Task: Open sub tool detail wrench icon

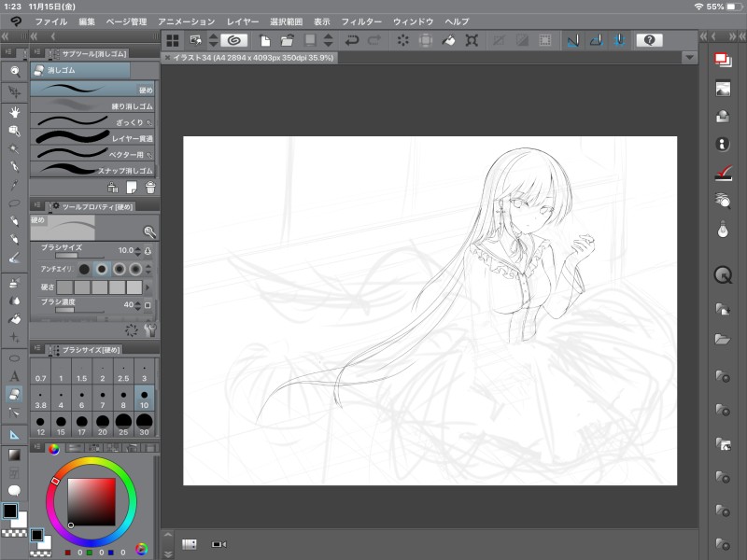Action: pos(150,330)
